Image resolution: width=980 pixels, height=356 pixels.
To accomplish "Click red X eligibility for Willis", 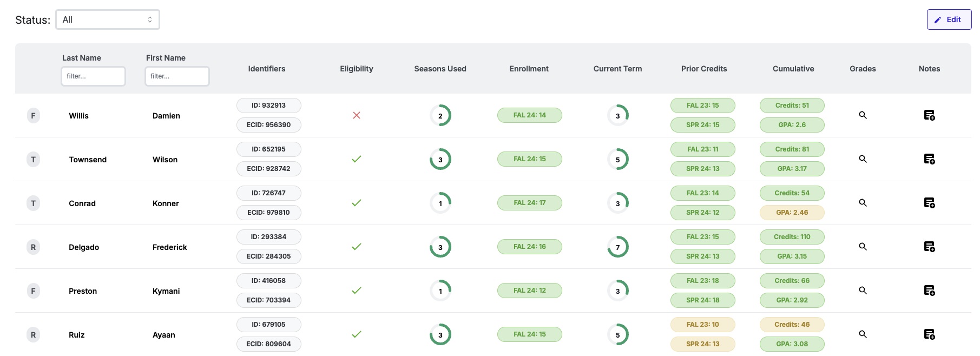I will pyautogui.click(x=357, y=115).
